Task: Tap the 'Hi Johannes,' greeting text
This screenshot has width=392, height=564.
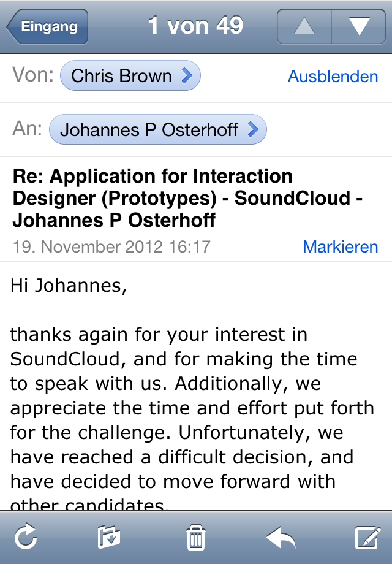Action: (69, 286)
